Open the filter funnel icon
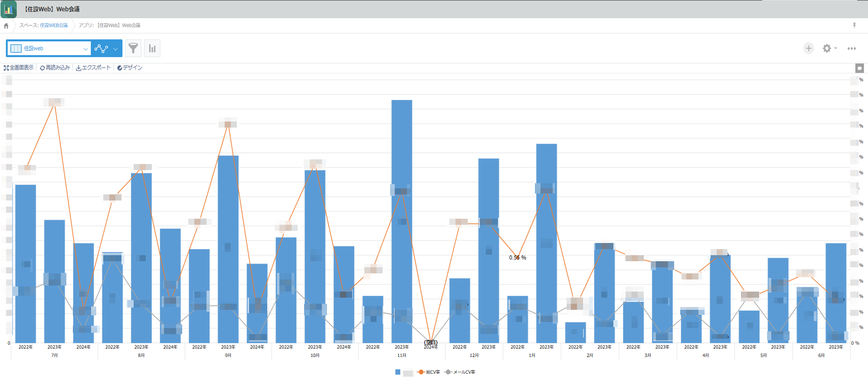The height and width of the screenshot is (386, 868). point(133,48)
